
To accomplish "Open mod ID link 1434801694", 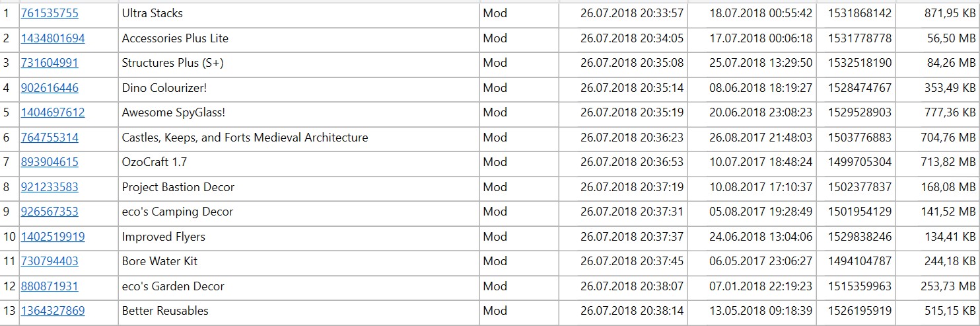I will click(53, 38).
